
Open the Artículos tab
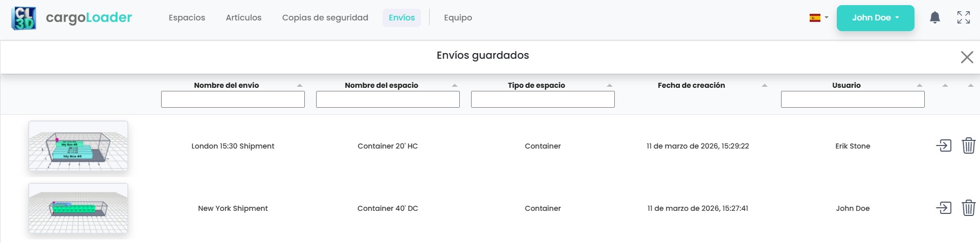[x=243, y=18]
